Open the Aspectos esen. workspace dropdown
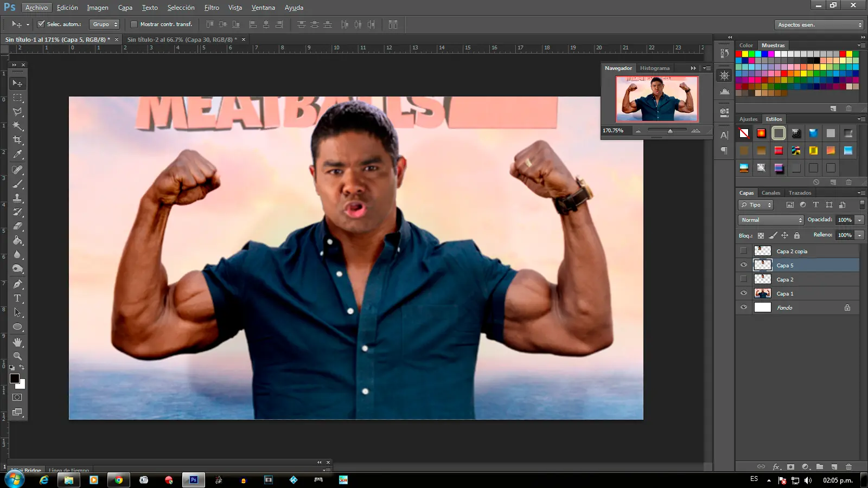Screen dimensions: 868x488 tap(819, 25)
